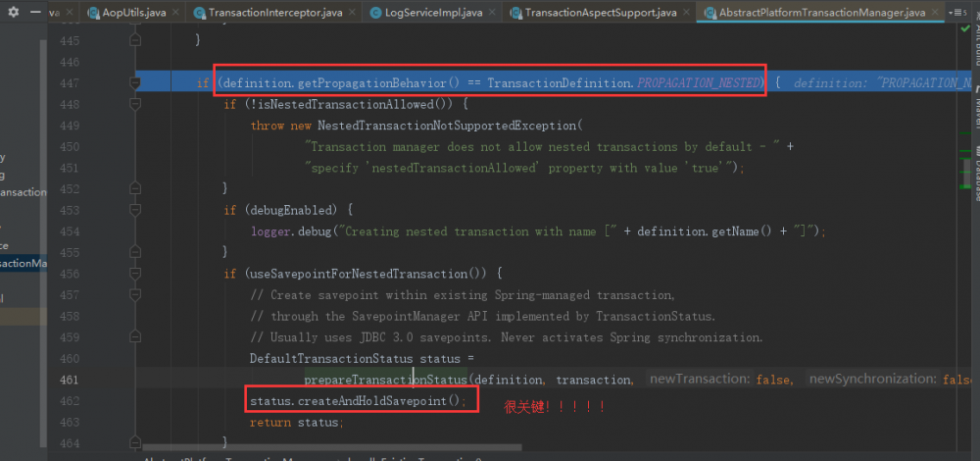This screenshot has width=980, height=461.
Task: Click NestedTransactionNotSupportedException class name
Action: click(x=447, y=126)
